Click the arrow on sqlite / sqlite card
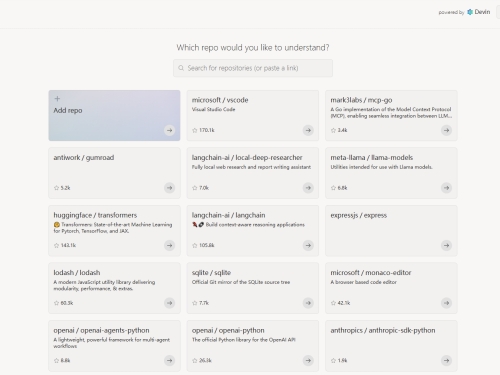The image size is (500, 375). [x=308, y=303]
